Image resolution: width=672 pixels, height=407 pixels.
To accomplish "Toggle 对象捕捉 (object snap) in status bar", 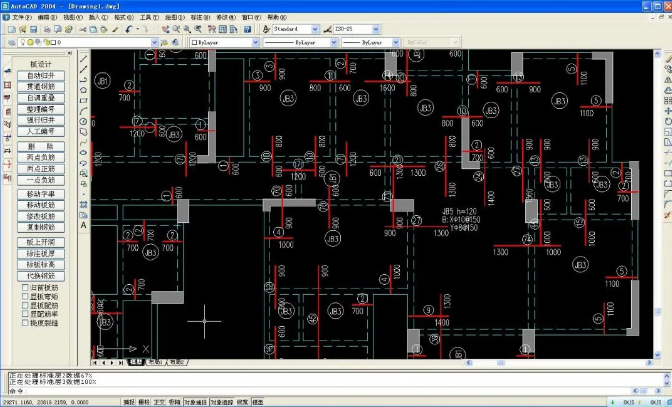I will [196, 402].
